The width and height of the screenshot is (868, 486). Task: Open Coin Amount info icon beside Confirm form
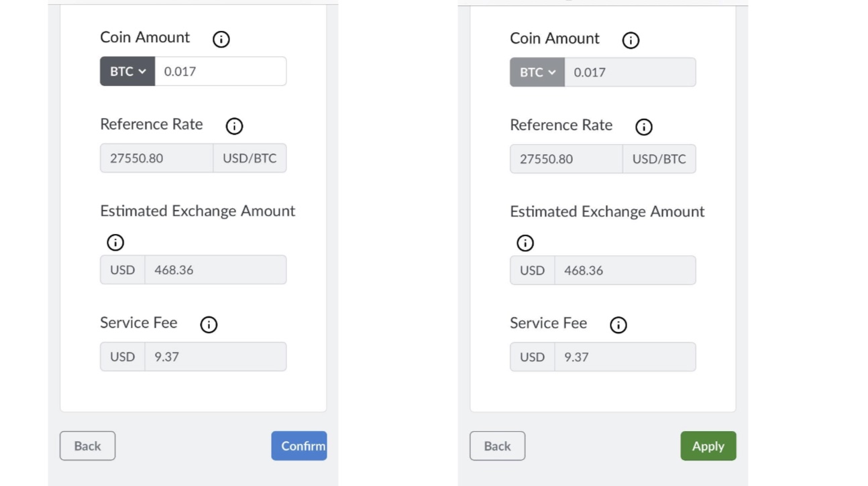click(x=221, y=39)
